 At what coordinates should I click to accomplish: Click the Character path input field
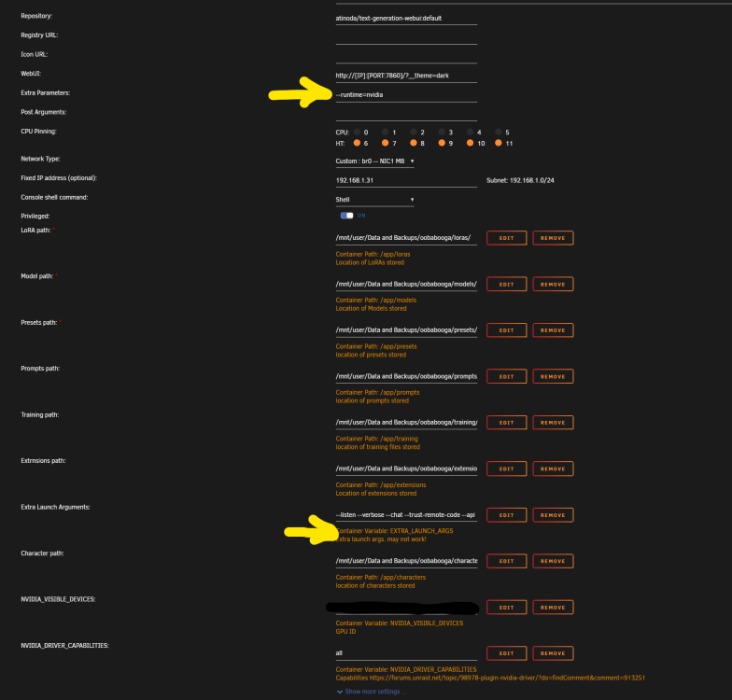coord(406,562)
